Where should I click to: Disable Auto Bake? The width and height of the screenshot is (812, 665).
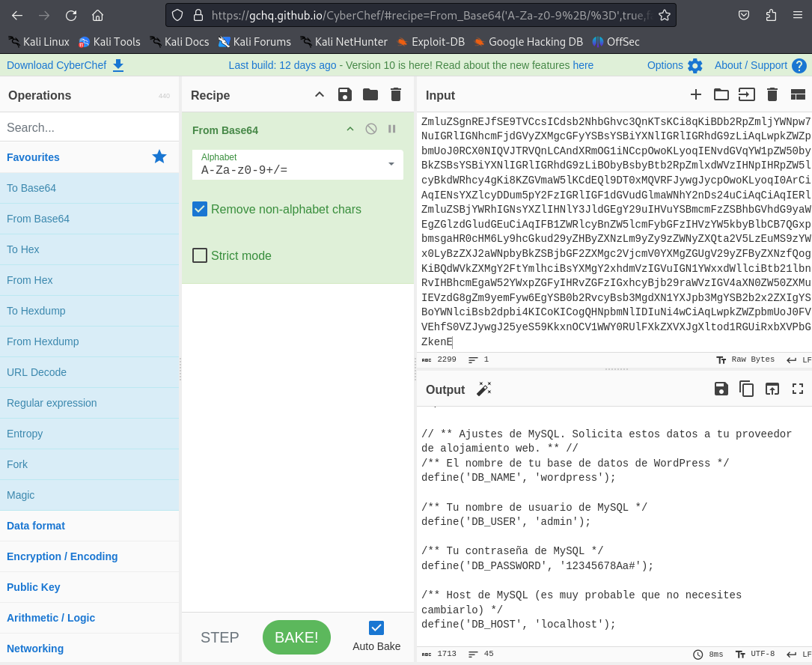376,628
